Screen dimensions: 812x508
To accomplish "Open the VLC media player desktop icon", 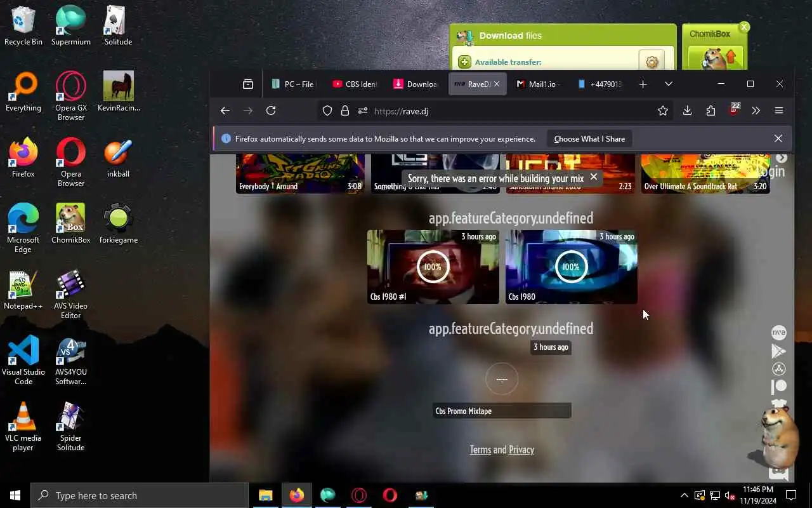I will tap(23, 426).
